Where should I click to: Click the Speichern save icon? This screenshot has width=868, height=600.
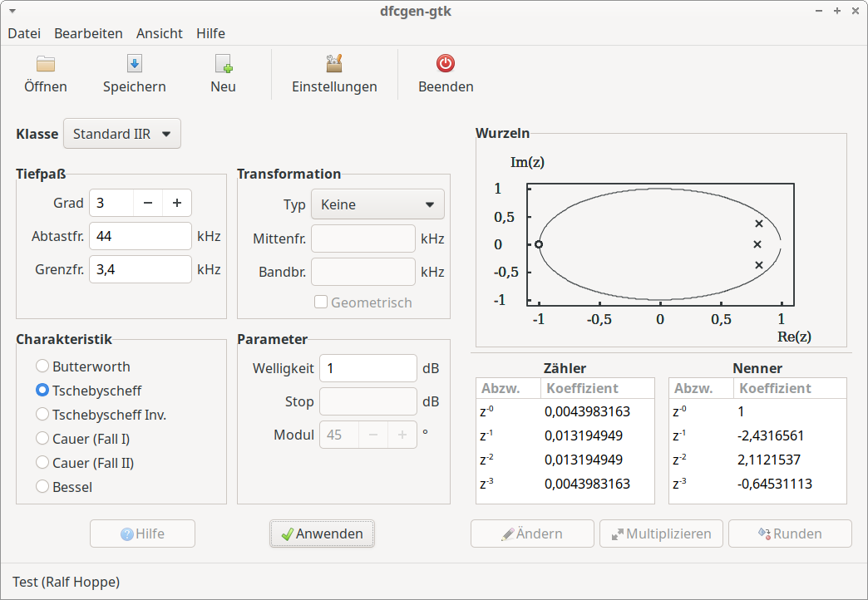click(134, 64)
